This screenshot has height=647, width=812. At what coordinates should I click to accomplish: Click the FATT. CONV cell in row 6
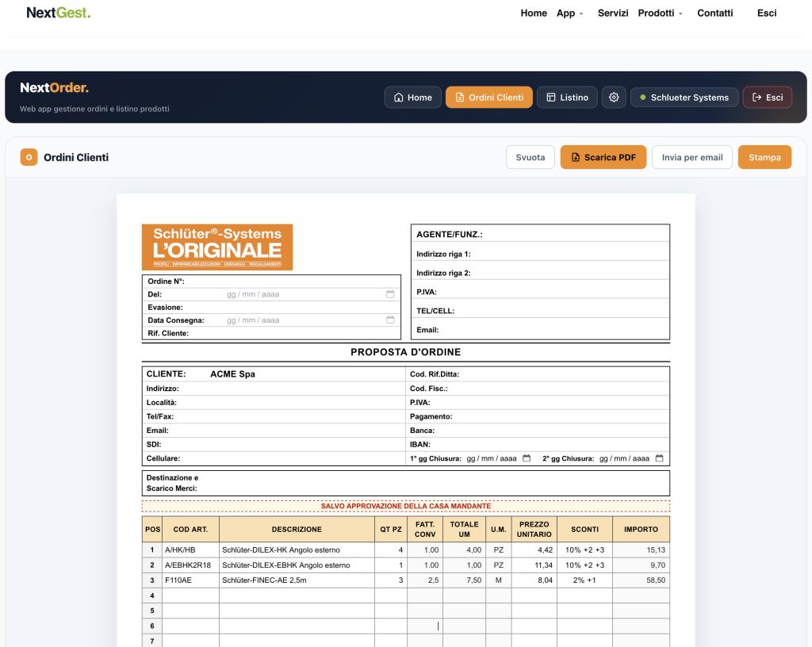coord(425,626)
